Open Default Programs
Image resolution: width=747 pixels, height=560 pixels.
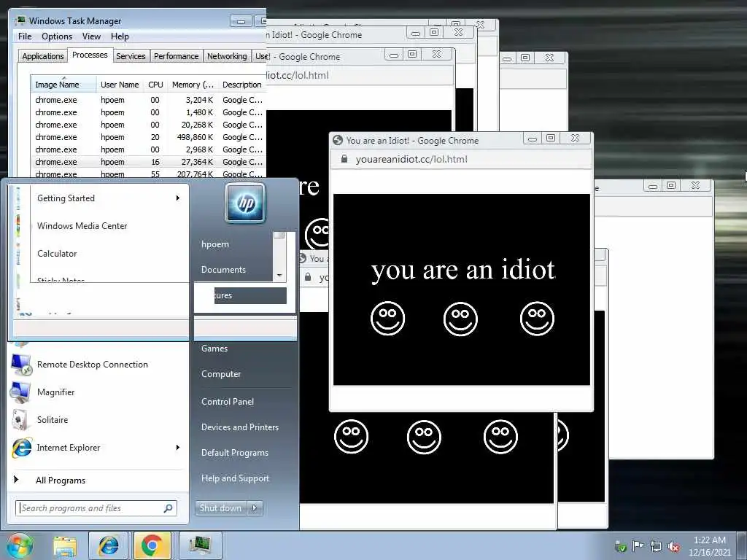click(234, 453)
